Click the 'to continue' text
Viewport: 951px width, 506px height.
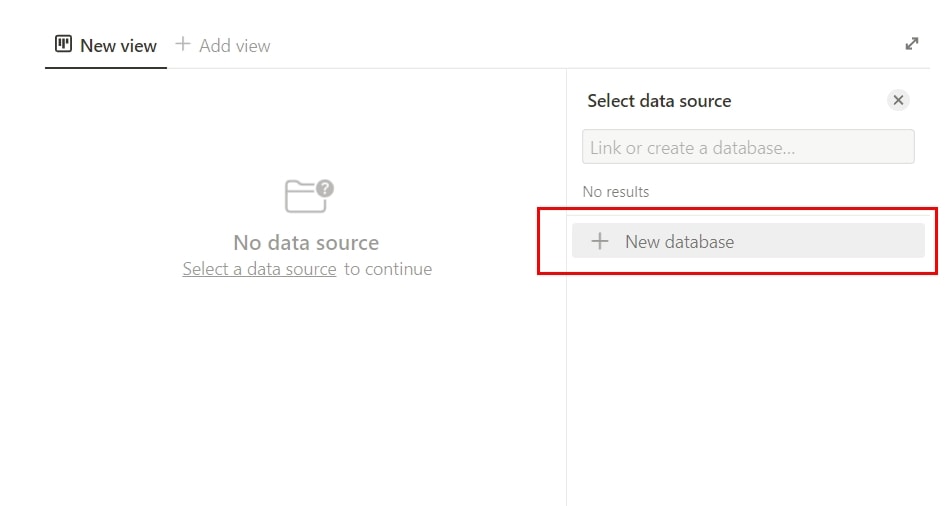tap(388, 269)
